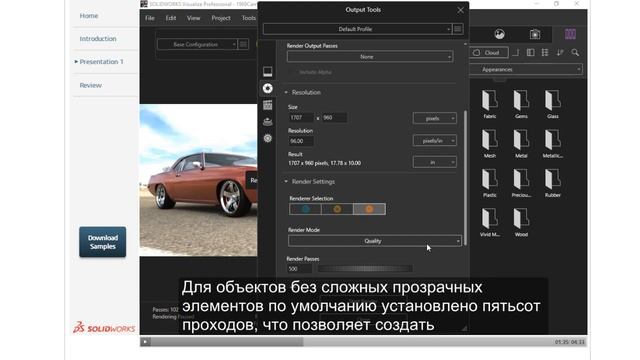
Task: Open the Vivid M... appearances folder
Action: 490,222
